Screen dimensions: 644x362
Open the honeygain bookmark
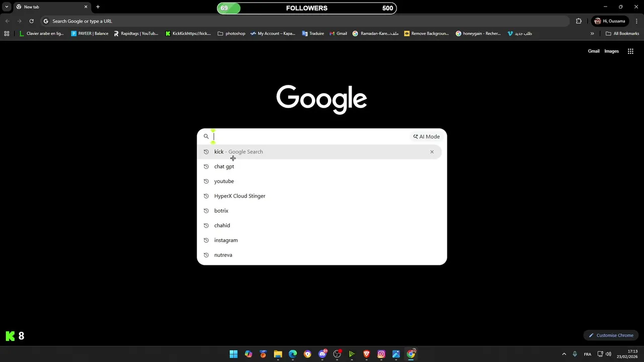pyautogui.click(x=478, y=34)
